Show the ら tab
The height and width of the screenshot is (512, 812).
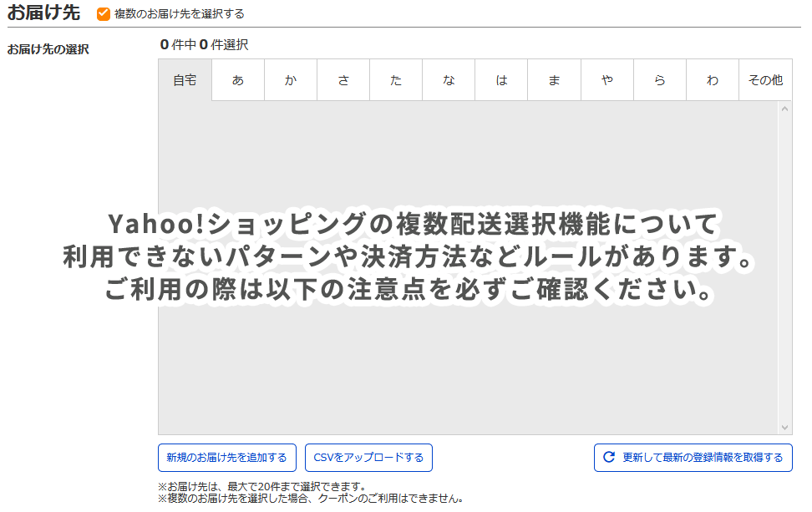(x=660, y=79)
